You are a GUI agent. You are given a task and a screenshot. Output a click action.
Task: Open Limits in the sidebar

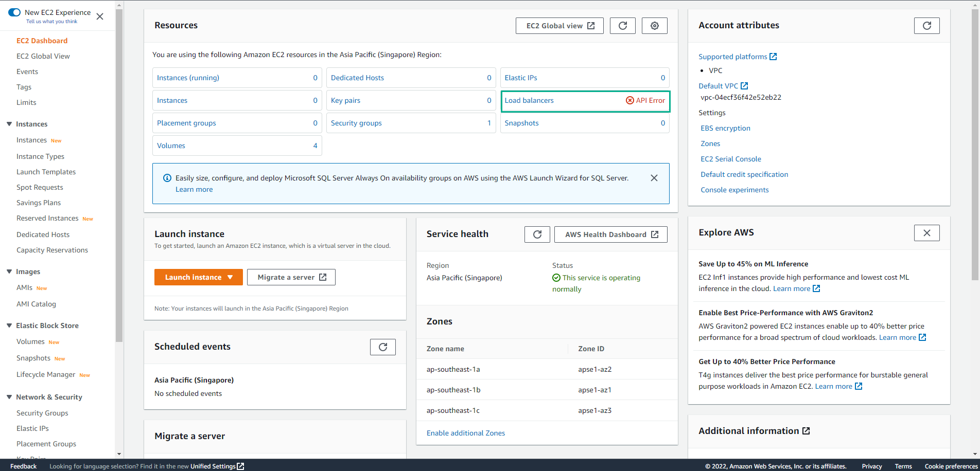tap(26, 102)
